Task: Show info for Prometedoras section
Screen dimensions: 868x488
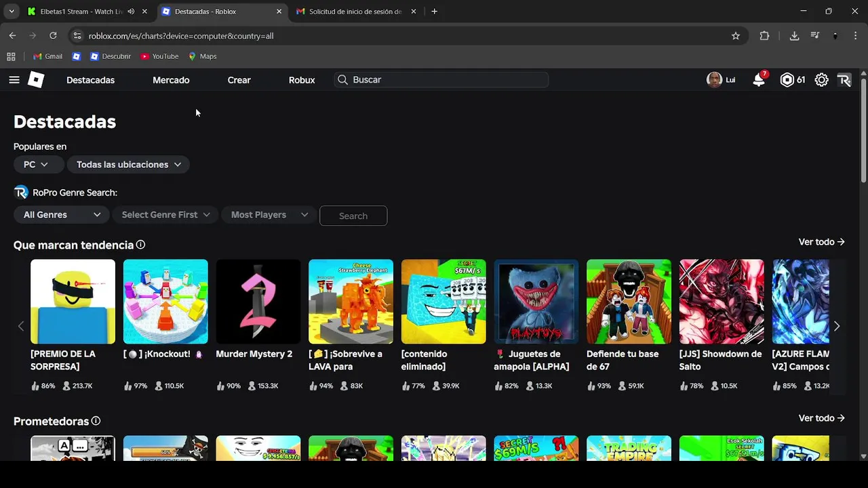Action: coord(96,421)
